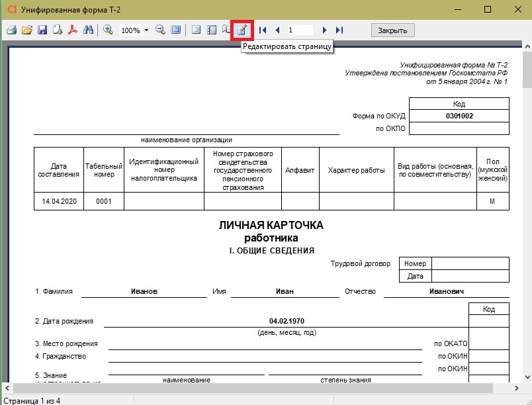Toggle the report outline panel icon
The height and width of the screenshot is (405, 532).
[x=196, y=30]
